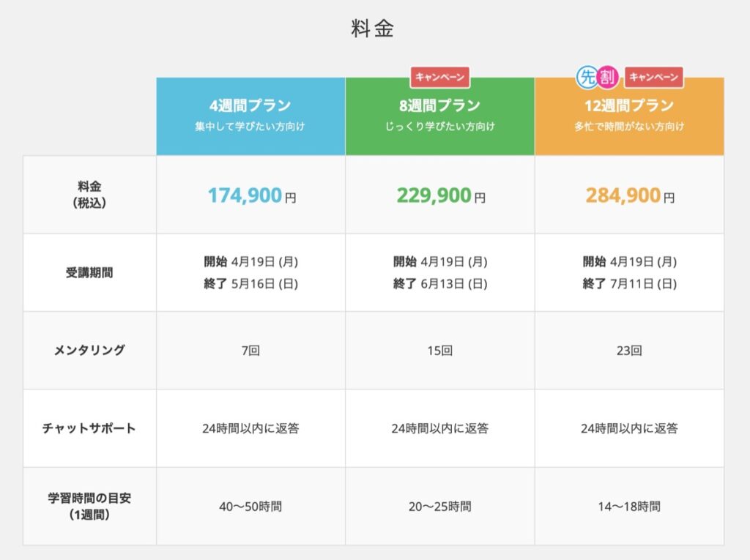Click 24時間以内に返答 in the 4週間プラン column
The width and height of the screenshot is (750, 560).
(x=250, y=428)
